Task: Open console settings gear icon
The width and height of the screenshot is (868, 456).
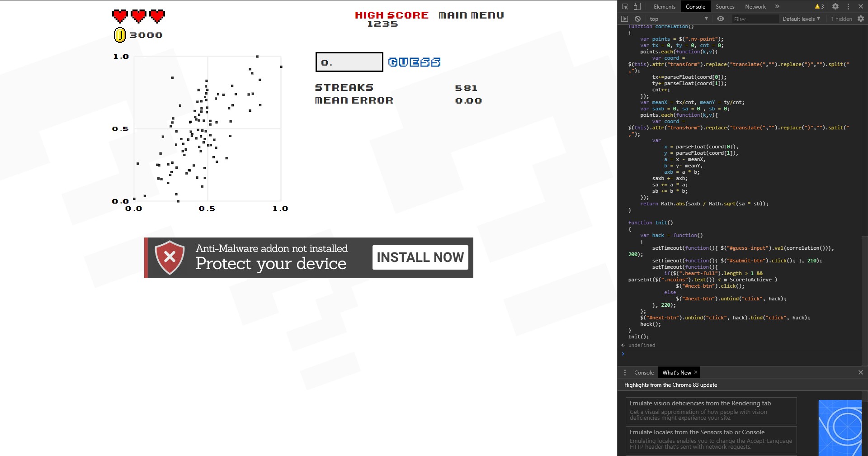Action: [x=861, y=19]
